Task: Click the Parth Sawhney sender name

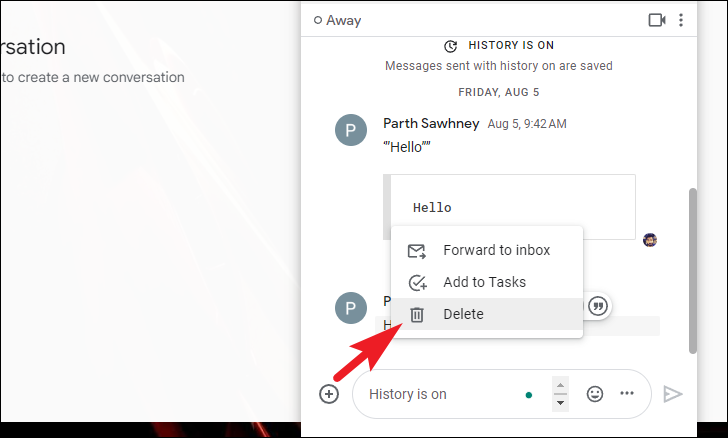Action: pos(431,124)
